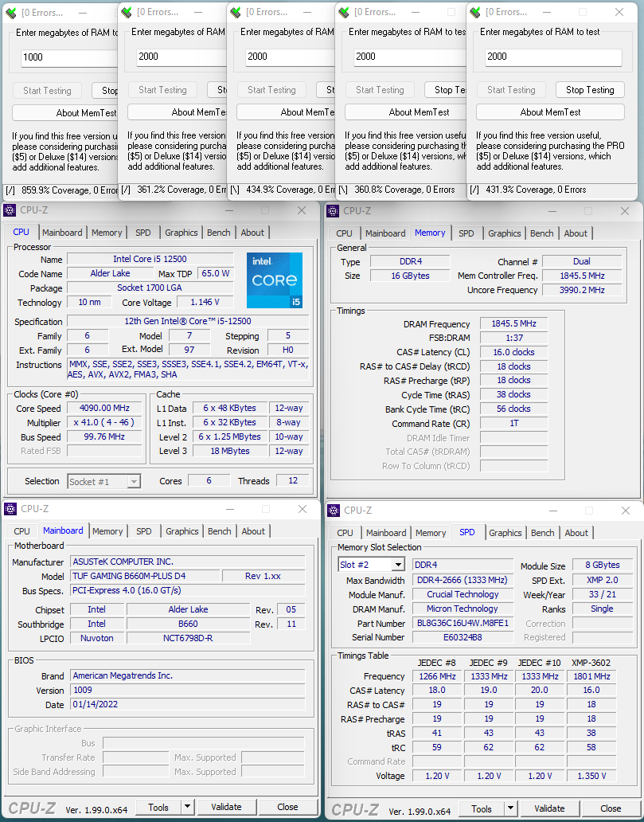Click the Core Speed value '4090.00 MHz'
The height and width of the screenshot is (822, 644).
coord(104,408)
